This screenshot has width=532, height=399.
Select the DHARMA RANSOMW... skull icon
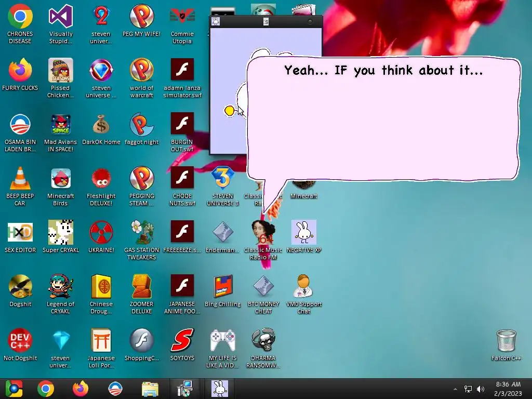[x=263, y=348]
